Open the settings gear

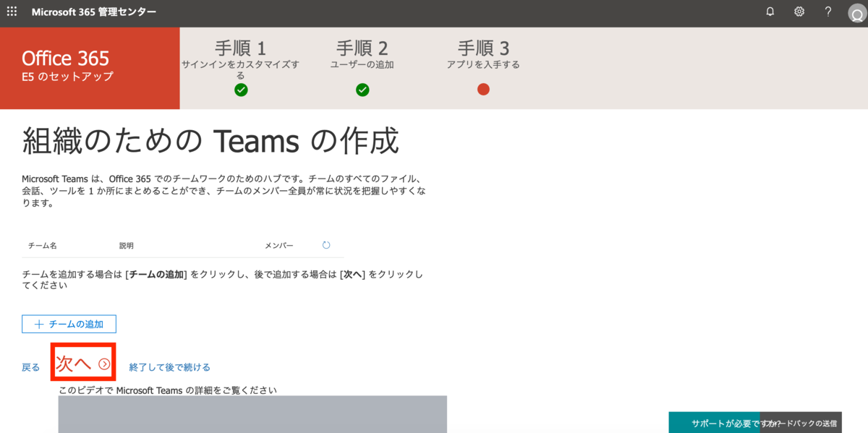[798, 12]
